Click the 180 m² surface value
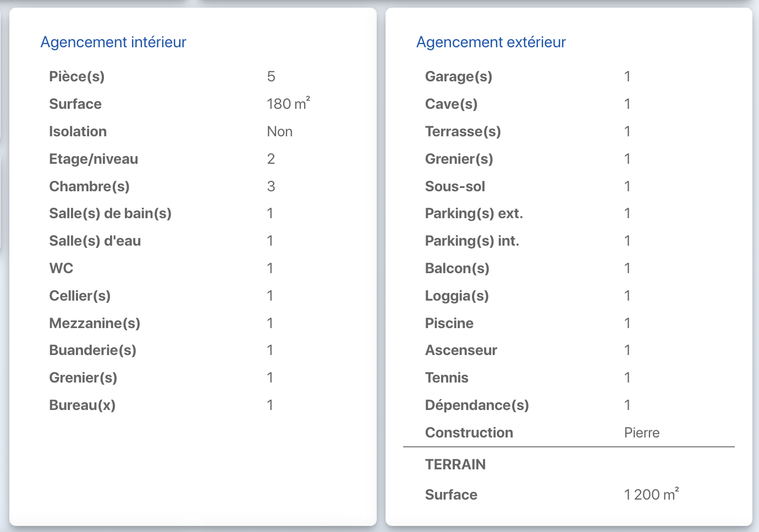 pyautogui.click(x=288, y=104)
